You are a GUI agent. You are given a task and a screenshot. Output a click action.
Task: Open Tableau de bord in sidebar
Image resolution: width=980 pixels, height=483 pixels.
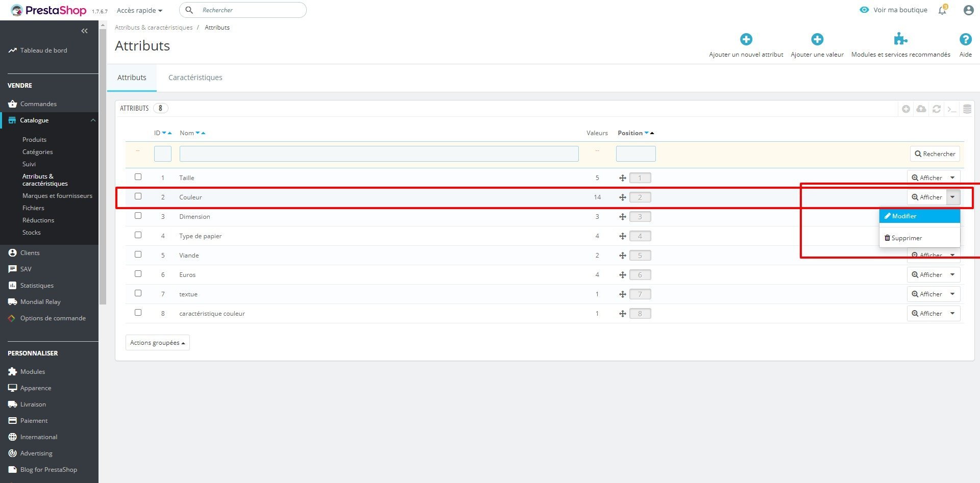click(x=38, y=50)
